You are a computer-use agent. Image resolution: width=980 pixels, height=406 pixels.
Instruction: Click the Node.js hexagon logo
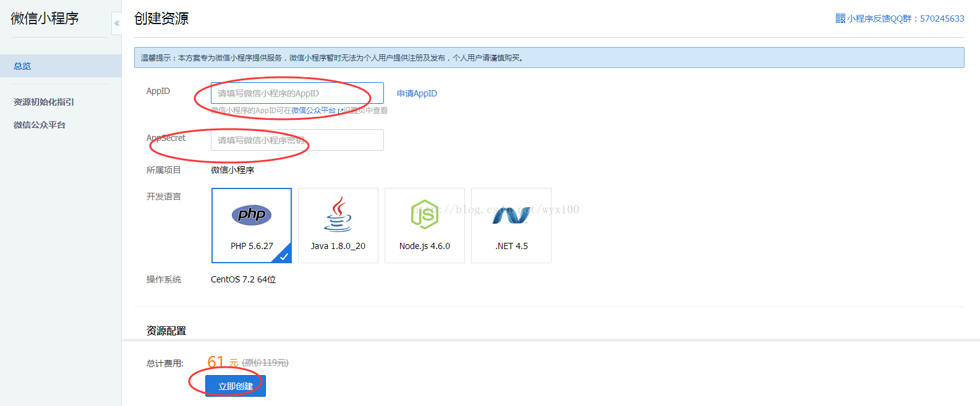[425, 214]
